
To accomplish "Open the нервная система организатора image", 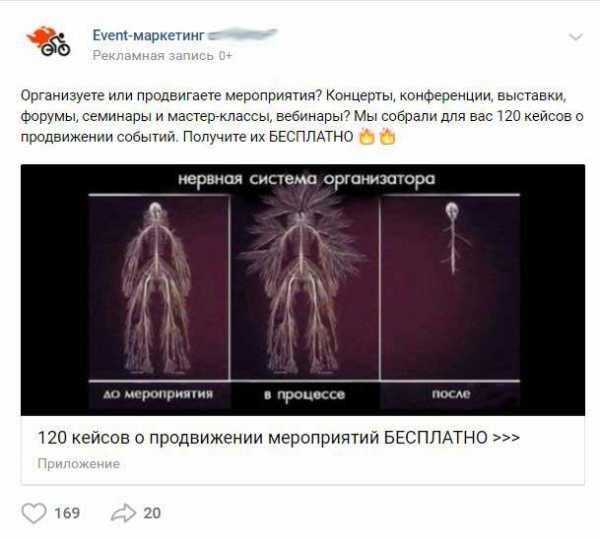I will coord(303,290).
